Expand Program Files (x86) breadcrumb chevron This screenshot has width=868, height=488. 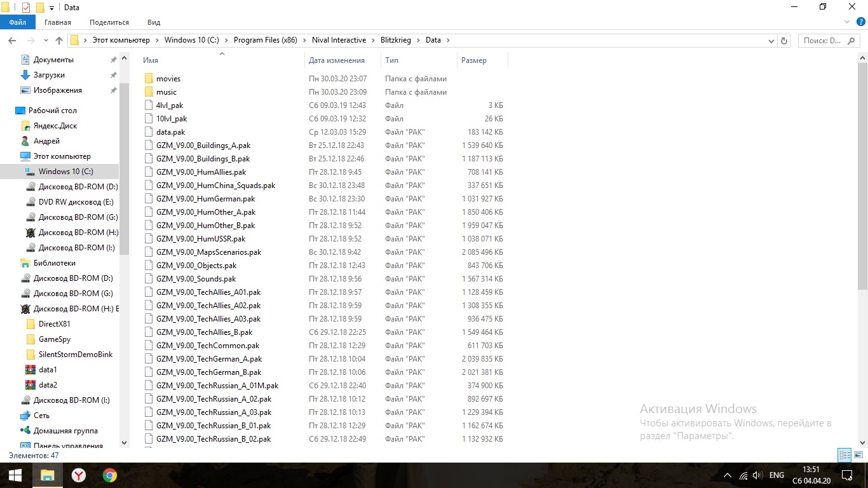304,40
